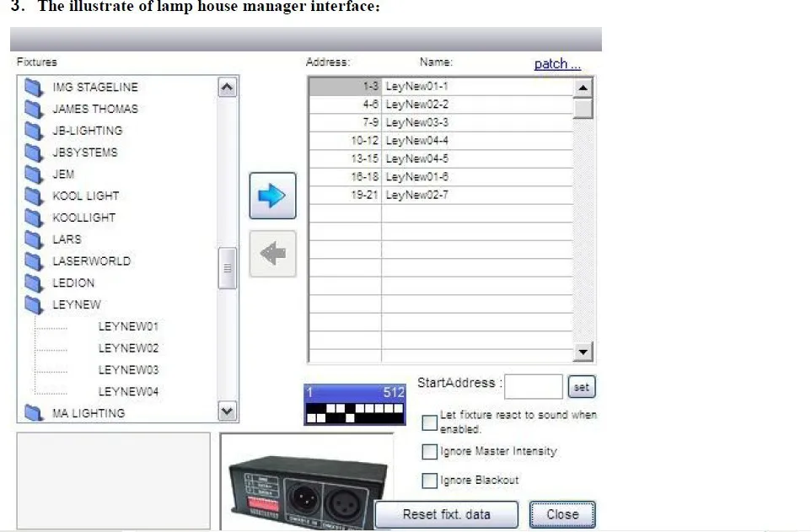The height and width of the screenshot is (532, 811).
Task: Click Reset fixt. data button
Action: pos(446,514)
